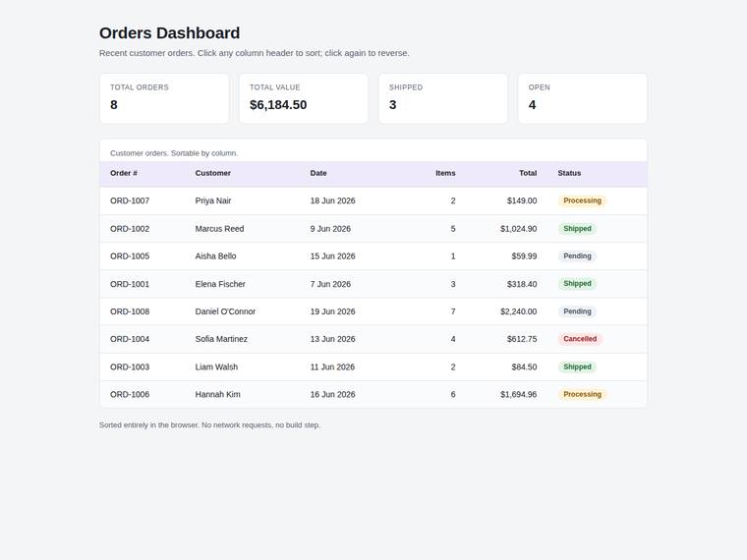Click the Total Value $6,184.50 card

click(x=304, y=98)
